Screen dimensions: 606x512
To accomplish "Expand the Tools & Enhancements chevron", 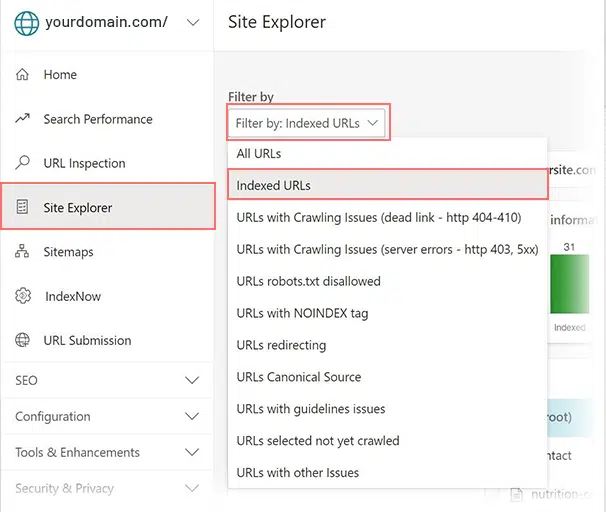I will point(192,452).
